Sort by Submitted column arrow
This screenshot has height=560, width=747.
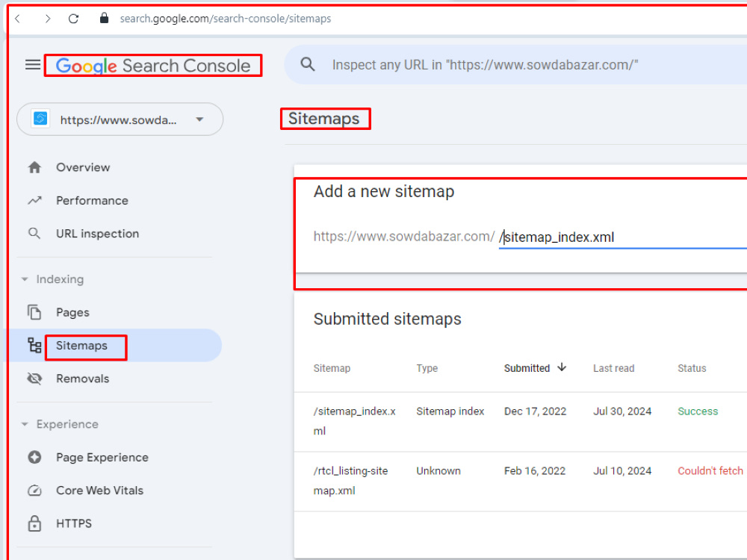[562, 367]
